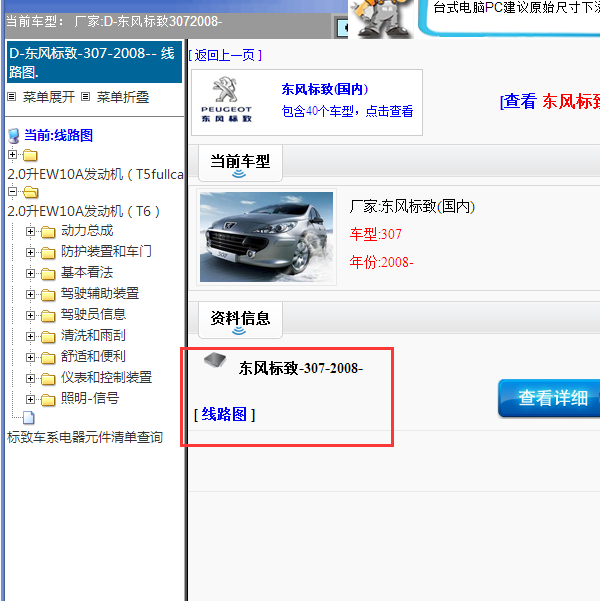The width and height of the screenshot is (600, 601).
Task: Click the 驾驶辅助装置 folder icon
Action: (48, 294)
